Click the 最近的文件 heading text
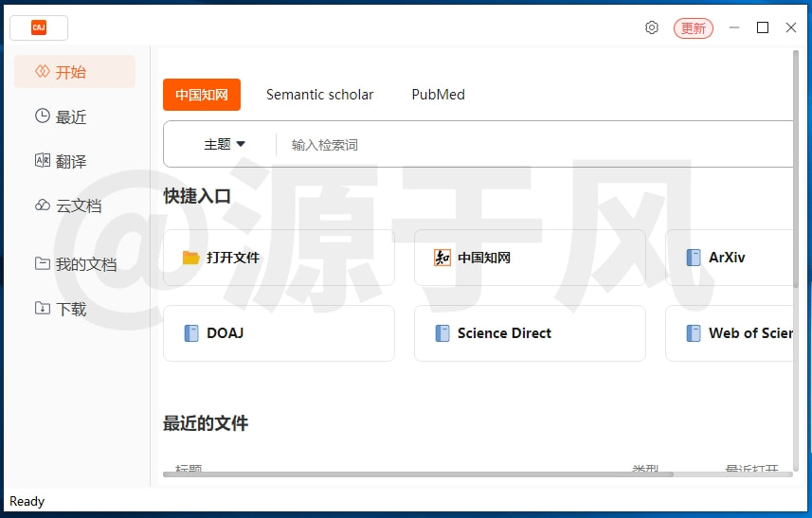 [x=206, y=423]
